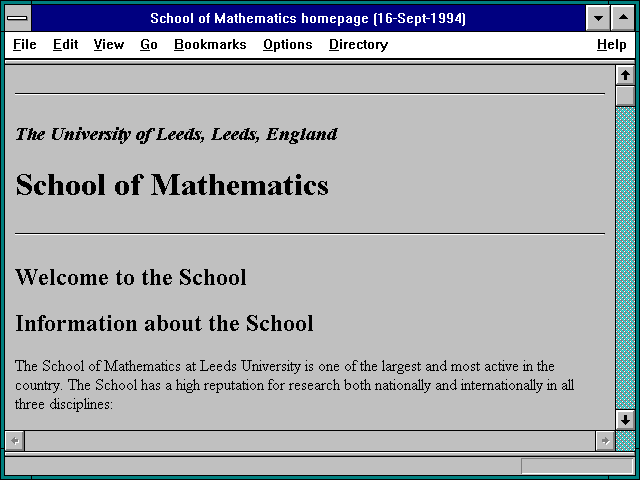Click the vertical scrollbar down arrow

click(x=625, y=420)
